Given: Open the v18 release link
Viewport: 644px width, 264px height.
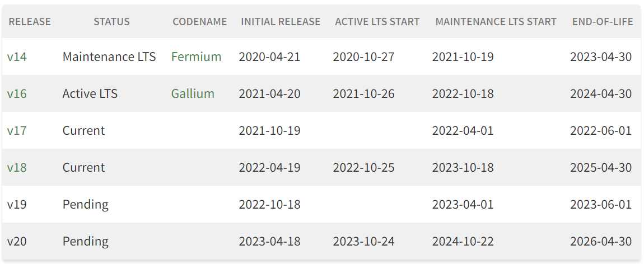Looking at the screenshot, I should (x=17, y=167).
